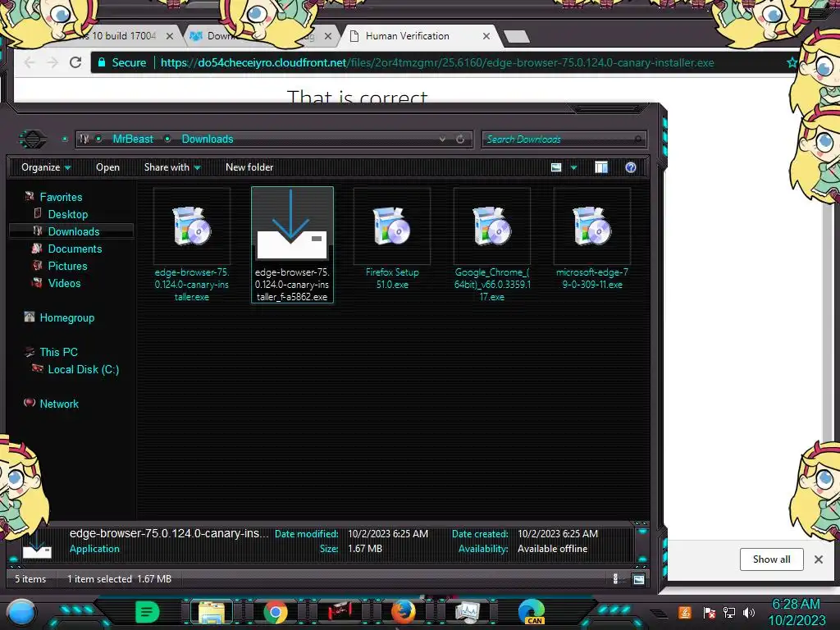
Task: Expand the arrow after MrBeast in breadcrumb
Action: point(167,139)
